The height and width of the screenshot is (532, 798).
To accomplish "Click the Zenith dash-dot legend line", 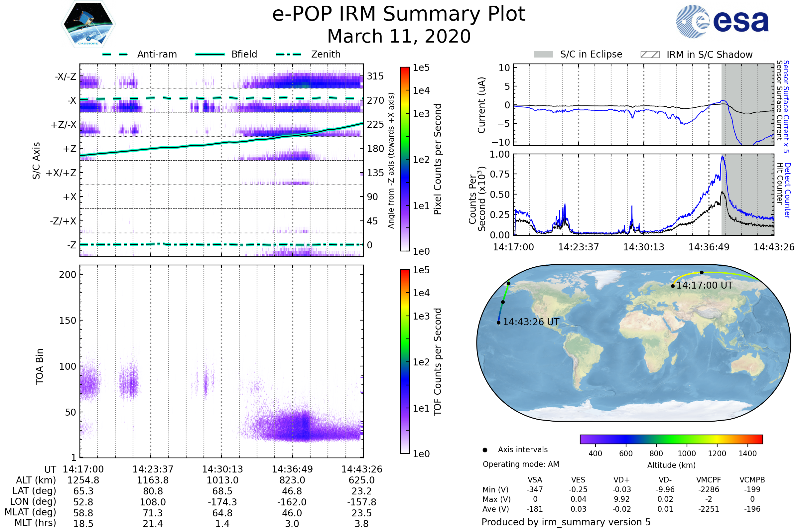I will coord(288,54).
